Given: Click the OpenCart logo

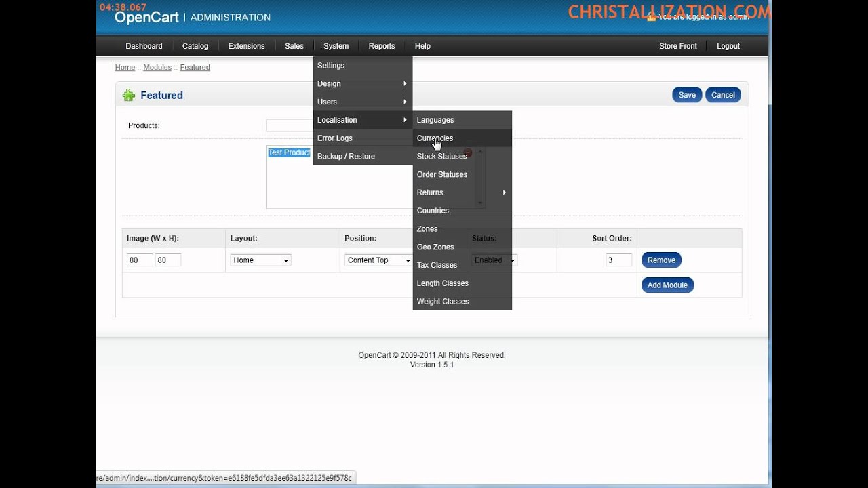Looking at the screenshot, I should point(146,18).
